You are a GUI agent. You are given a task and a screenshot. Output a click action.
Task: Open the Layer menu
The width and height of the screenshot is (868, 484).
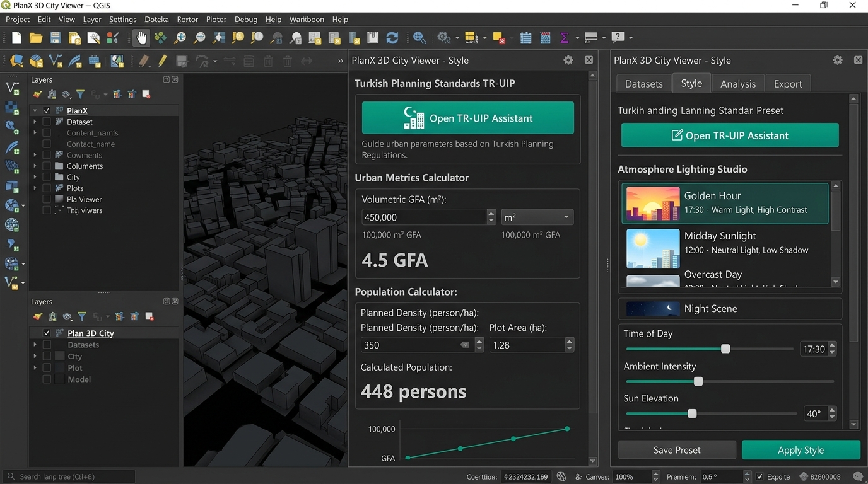tap(92, 20)
